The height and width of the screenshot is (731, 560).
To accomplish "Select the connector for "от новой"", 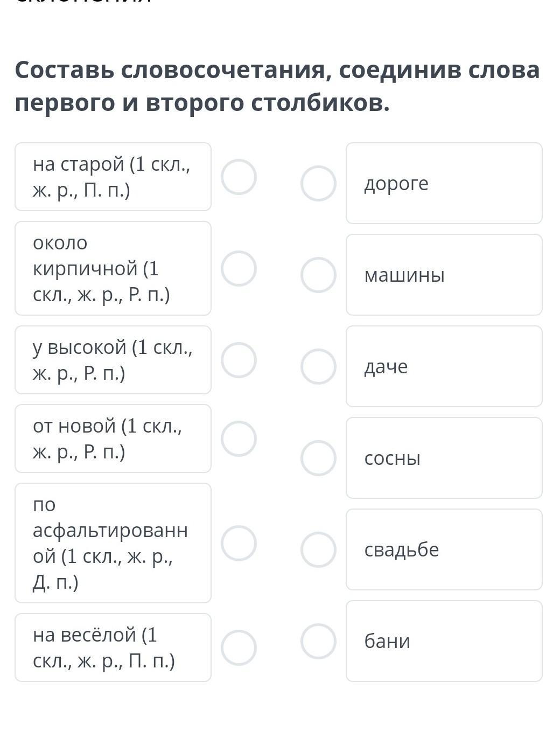I will pyautogui.click(x=239, y=438).
